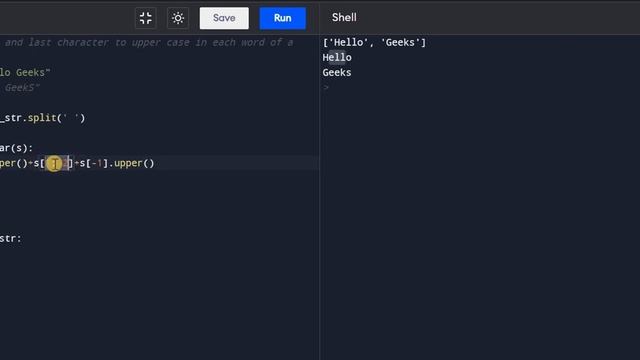This screenshot has height=360, width=640.
Task: Click the Save button
Action: (x=224, y=18)
